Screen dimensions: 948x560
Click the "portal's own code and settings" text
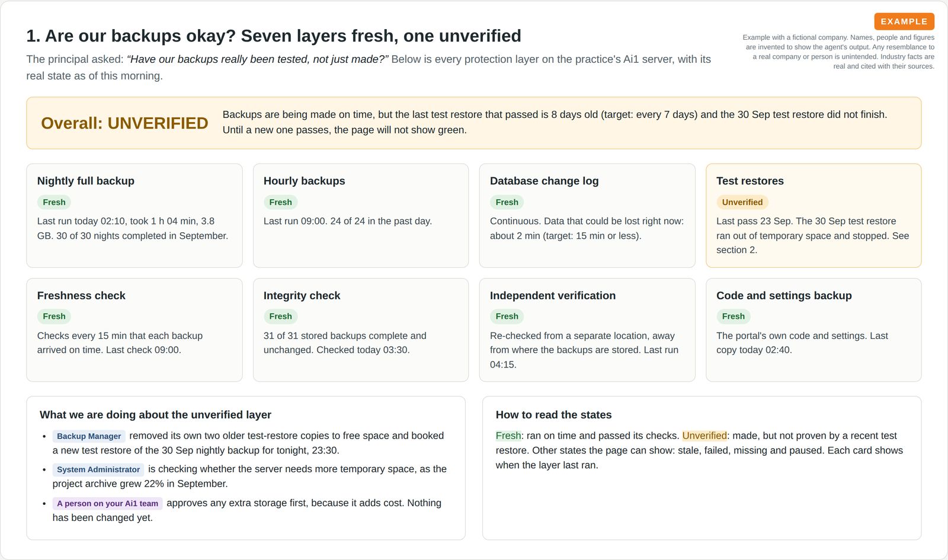pos(802,343)
